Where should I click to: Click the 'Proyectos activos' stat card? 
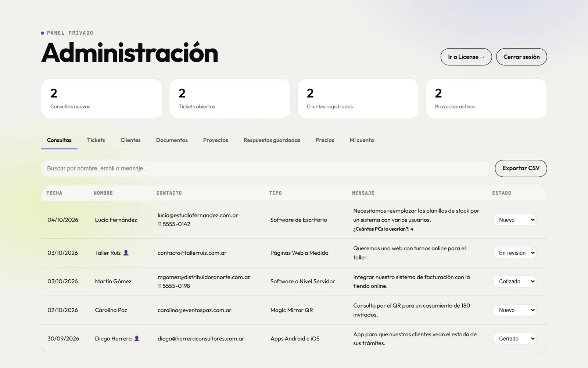pyautogui.click(x=486, y=99)
